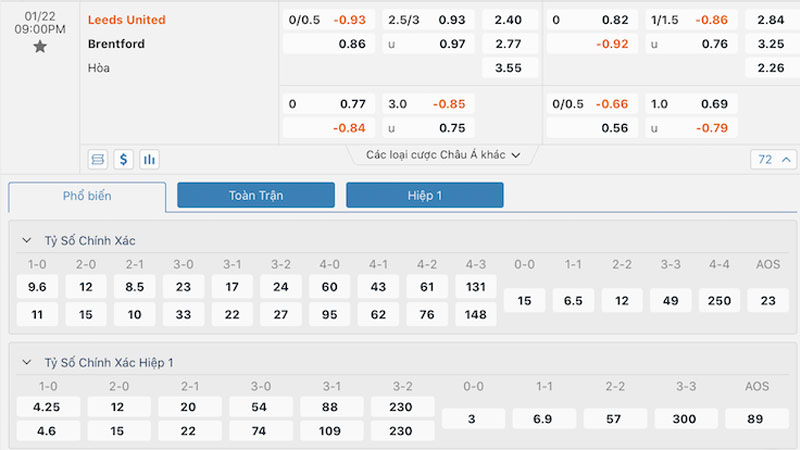Collapse the 72 markets counter
The height and width of the screenshot is (450, 800).
pyautogui.click(x=774, y=159)
